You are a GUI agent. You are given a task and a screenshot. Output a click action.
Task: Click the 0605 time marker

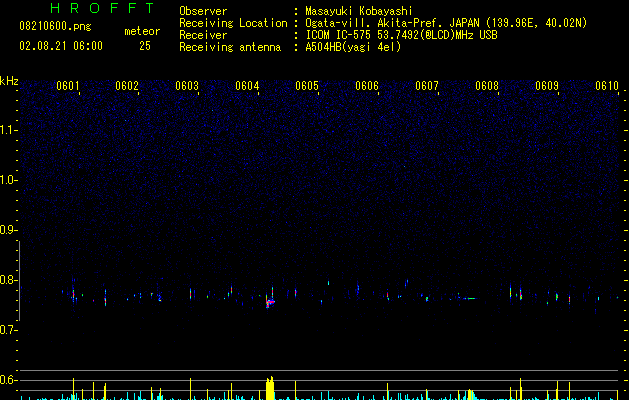tap(307, 86)
